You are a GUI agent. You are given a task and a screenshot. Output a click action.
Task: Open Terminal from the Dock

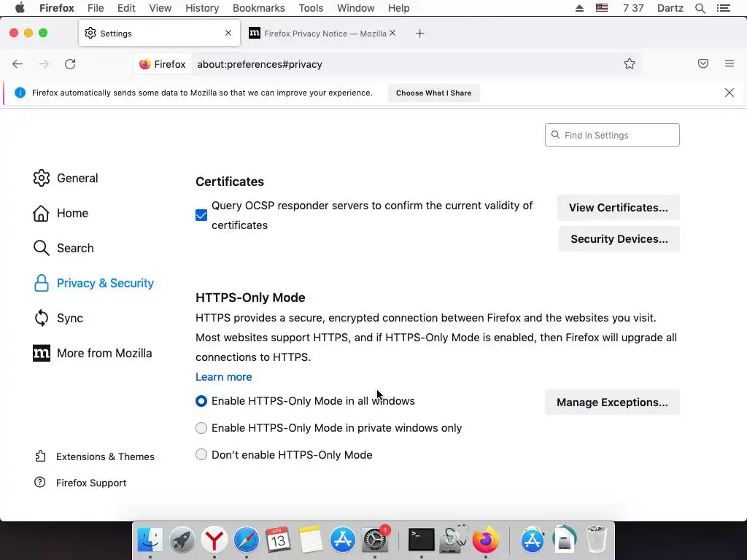point(421,540)
